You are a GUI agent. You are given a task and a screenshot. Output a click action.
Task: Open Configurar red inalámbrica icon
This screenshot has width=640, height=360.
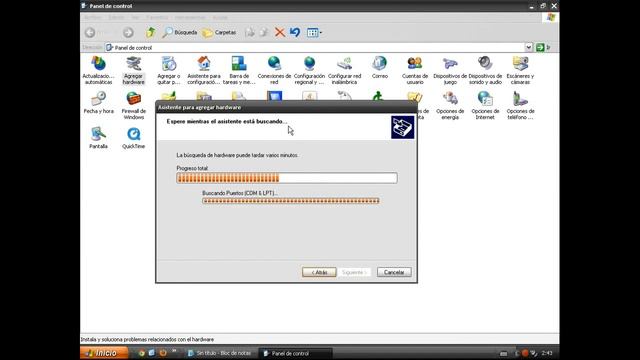344,70
